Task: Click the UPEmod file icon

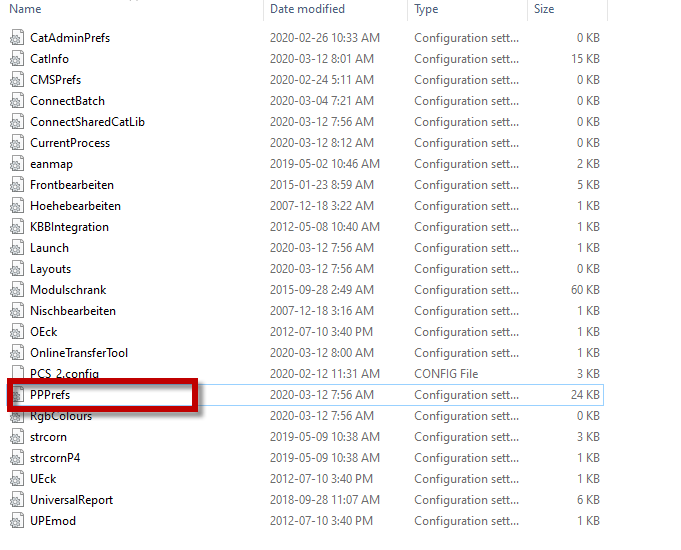Action: tap(17, 521)
